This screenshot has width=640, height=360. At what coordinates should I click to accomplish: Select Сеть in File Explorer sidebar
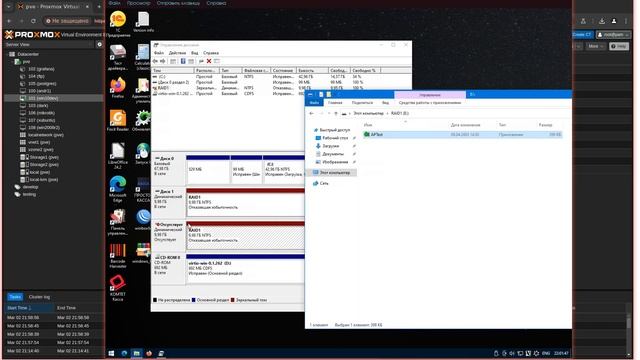(x=321, y=184)
